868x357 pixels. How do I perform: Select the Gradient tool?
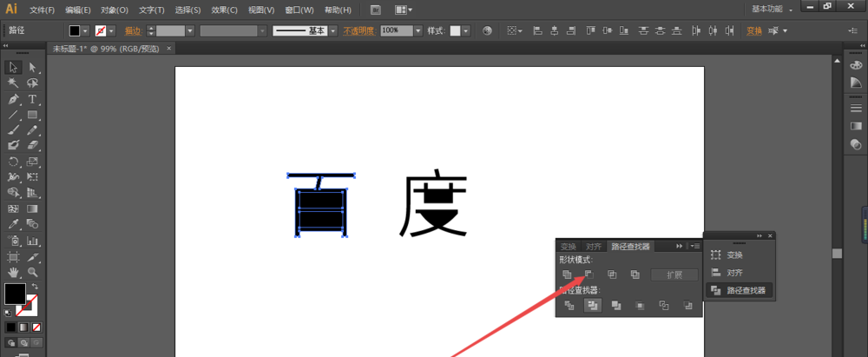tap(33, 209)
